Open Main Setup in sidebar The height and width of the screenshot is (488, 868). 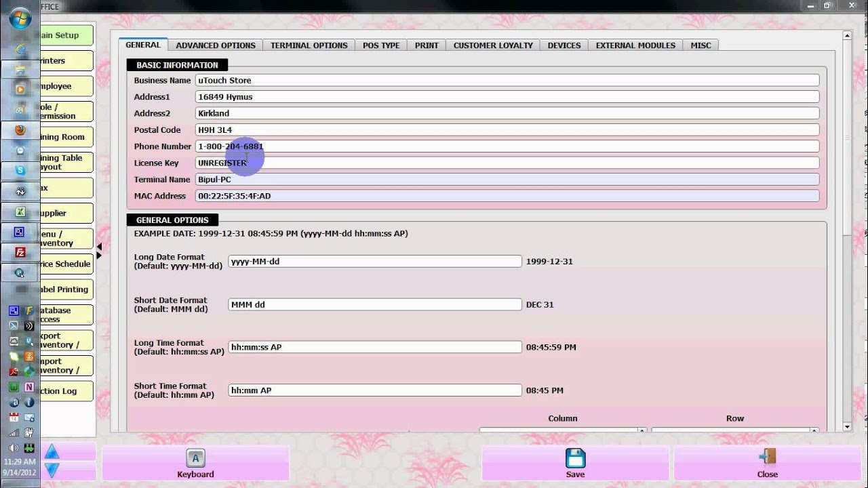[x=66, y=35]
